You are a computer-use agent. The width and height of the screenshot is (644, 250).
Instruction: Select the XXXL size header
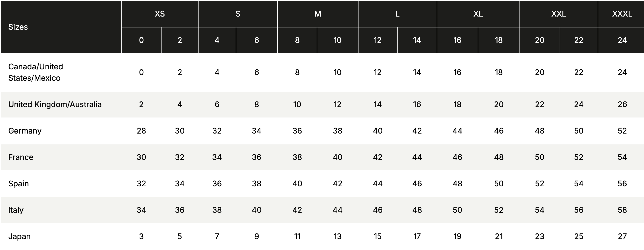[622, 14]
